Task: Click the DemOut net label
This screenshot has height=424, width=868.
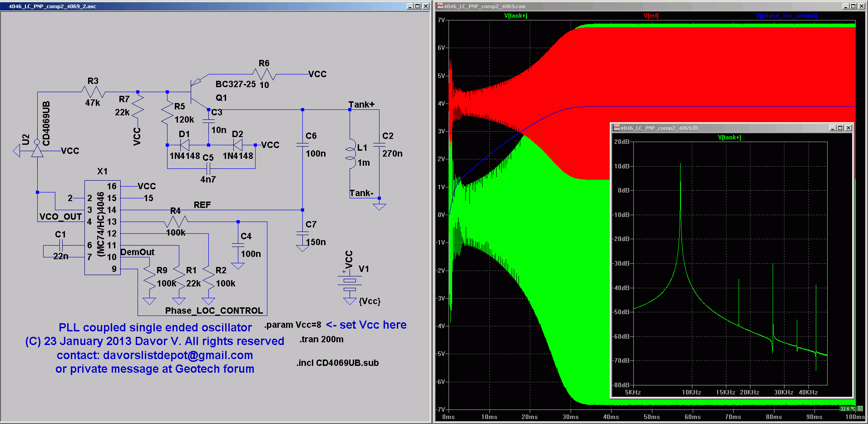Action: (x=137, y=252)
